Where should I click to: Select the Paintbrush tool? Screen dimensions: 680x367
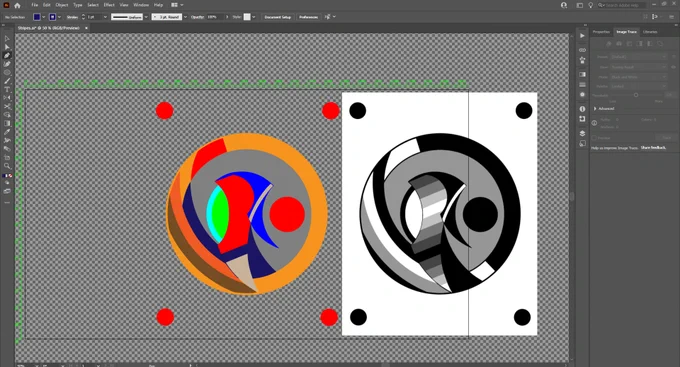7,81
